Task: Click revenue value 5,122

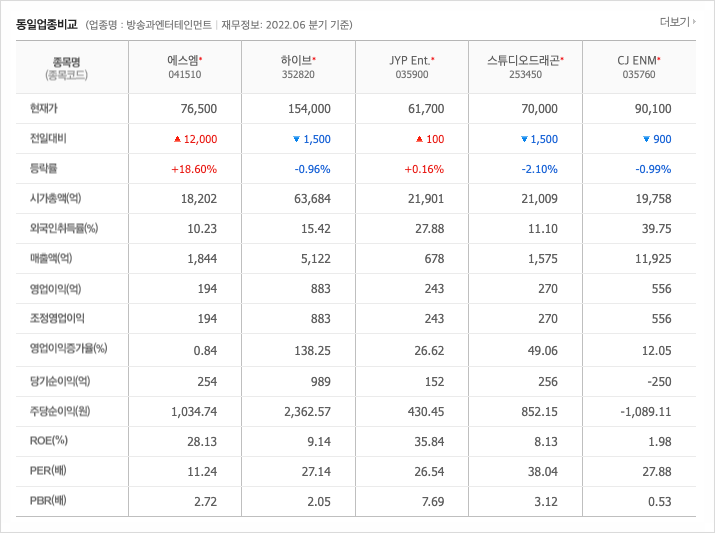Action: 316,259
